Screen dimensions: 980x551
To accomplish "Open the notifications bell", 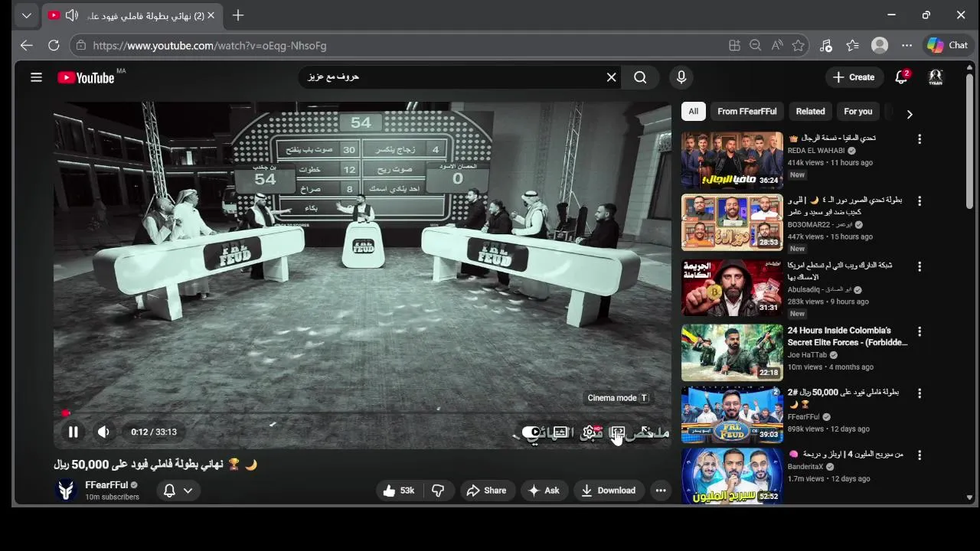I will (x=901, y=77).
